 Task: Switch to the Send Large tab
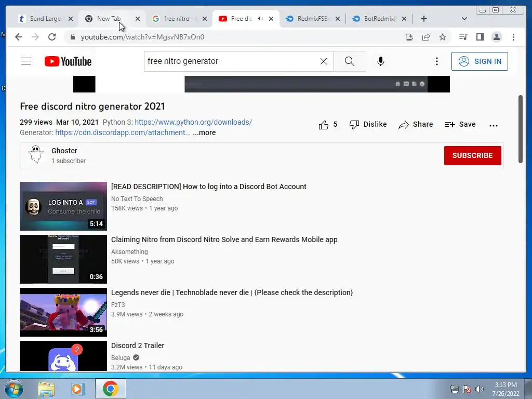(45, 19)
